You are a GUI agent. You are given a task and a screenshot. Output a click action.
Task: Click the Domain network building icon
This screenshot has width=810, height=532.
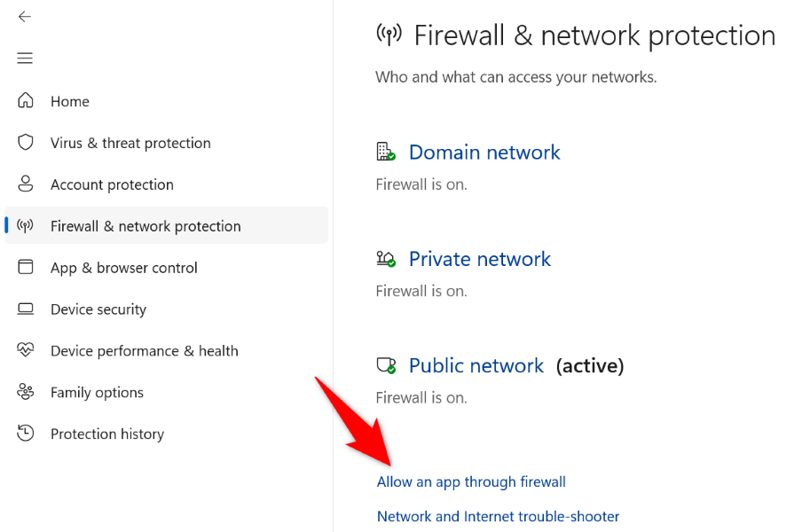pyautogui.click(x=385, y=153)
